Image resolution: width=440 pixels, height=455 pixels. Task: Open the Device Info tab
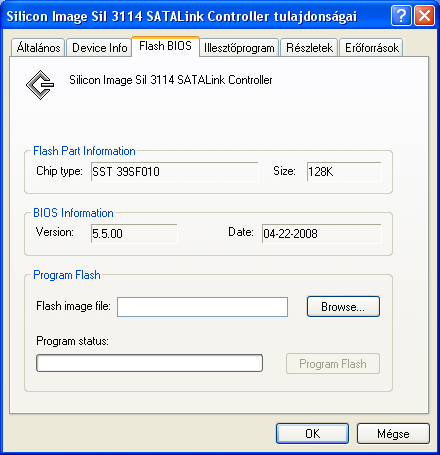[x=99, y=48]
